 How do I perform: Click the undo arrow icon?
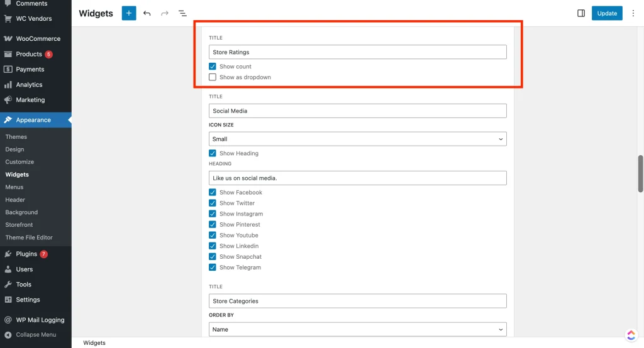[x=147, y=13]
